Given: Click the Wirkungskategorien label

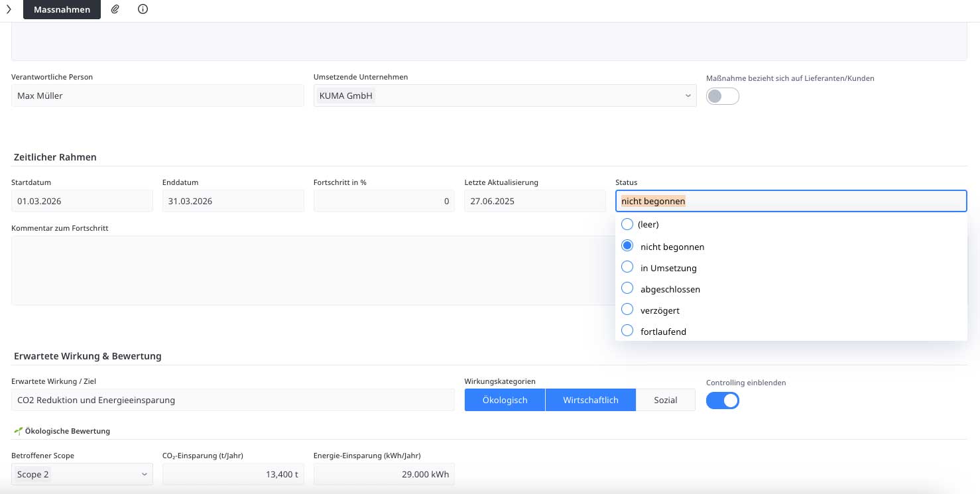Looking at the screenshot, I should [x=500, y=381].
